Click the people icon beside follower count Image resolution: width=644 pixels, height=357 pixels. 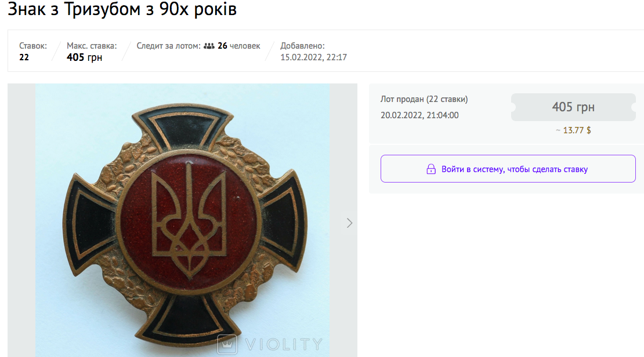(x=209, y=46)
